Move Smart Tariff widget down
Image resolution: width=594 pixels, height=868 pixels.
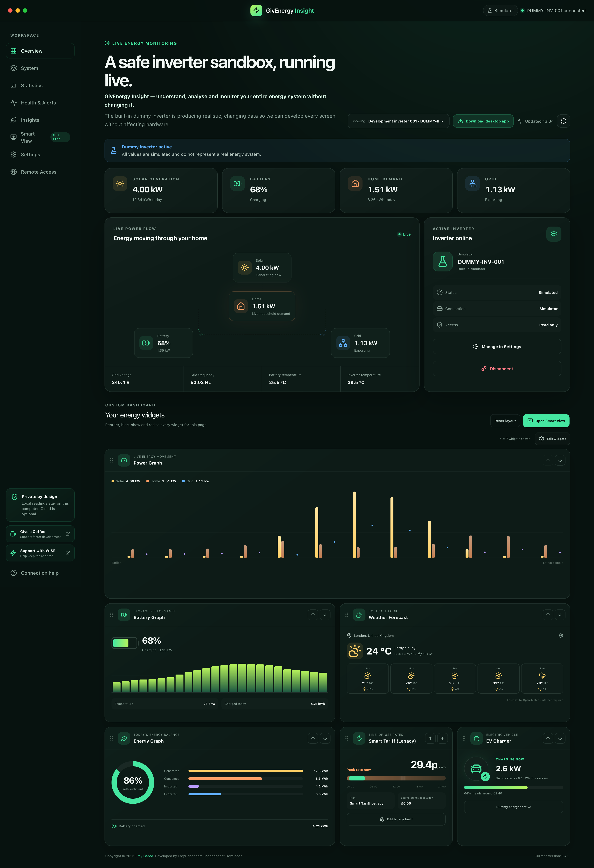click(443, 738)
